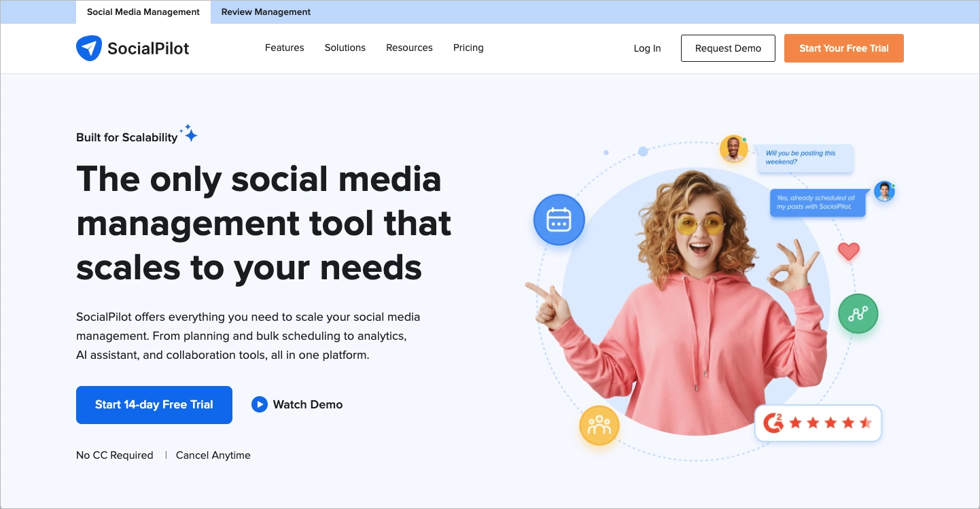Expand the Resources navigation dropdown
The image size is (980, 509).
409,48
